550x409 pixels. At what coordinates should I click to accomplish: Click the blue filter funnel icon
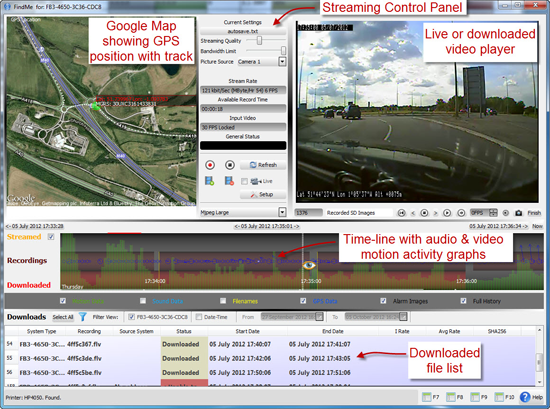82,317
